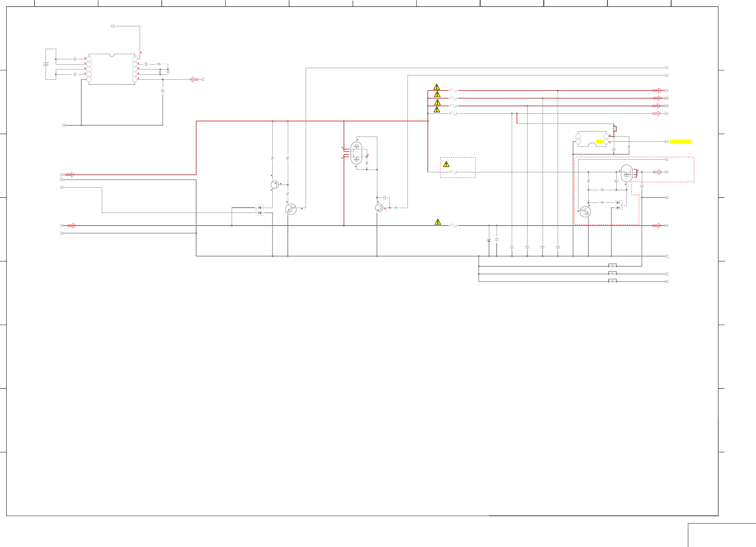
Task: Select the fuse symbol on the long bottom red line
Action: pyautogui.click(x=453, y=226)
